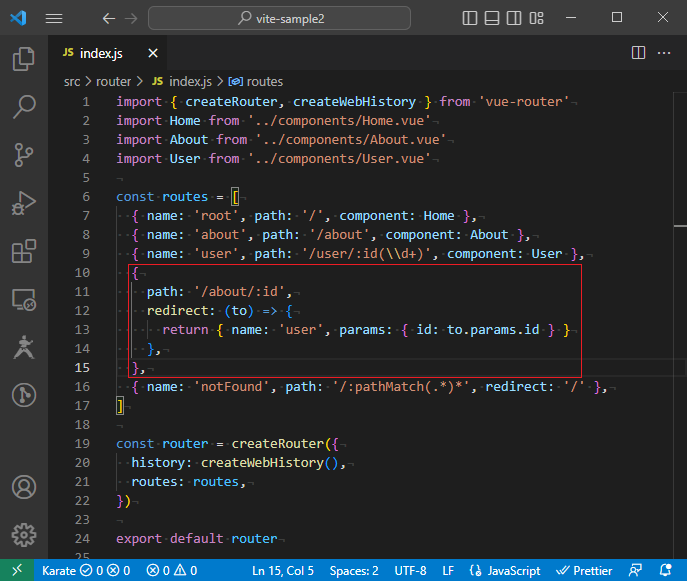Select language mode JavaScript
Viewport: 687px width, 581px height.
click(x=505, y=570)
